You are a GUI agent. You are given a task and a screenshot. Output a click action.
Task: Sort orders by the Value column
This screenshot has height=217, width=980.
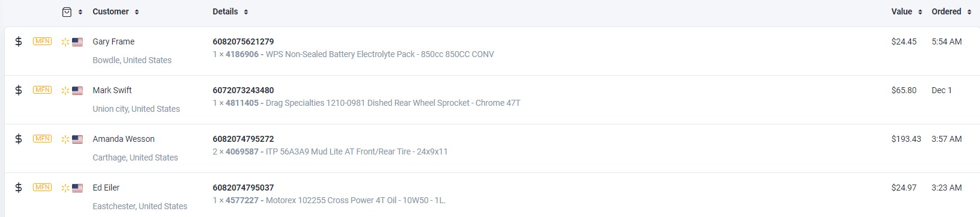point(906,11)
